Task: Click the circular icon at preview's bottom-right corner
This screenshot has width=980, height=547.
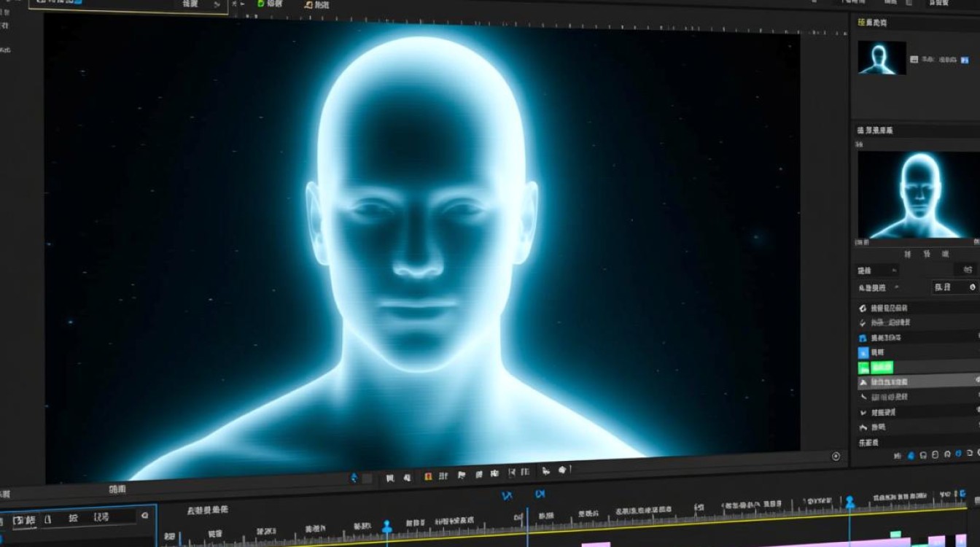Action: tap(836, 456)
